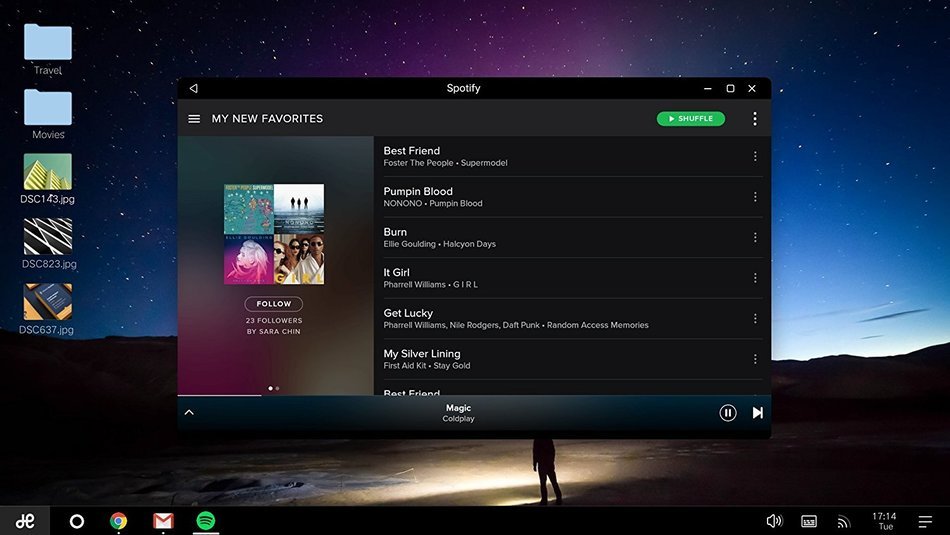The width and height of the screenshot is (950, 535).
Task: Select the second page indicator dot under the cover
Action: click(277, 388)
